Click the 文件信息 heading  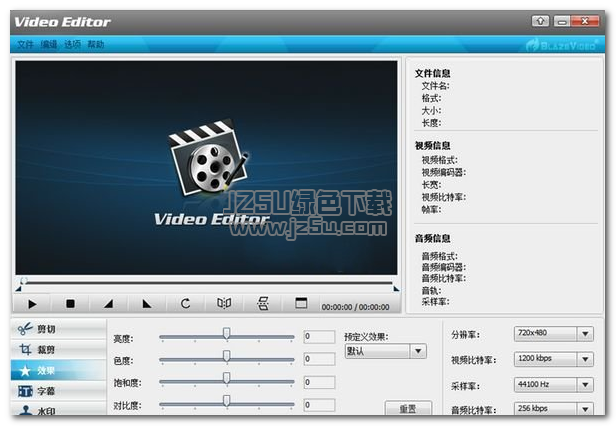tap(433, 73)
